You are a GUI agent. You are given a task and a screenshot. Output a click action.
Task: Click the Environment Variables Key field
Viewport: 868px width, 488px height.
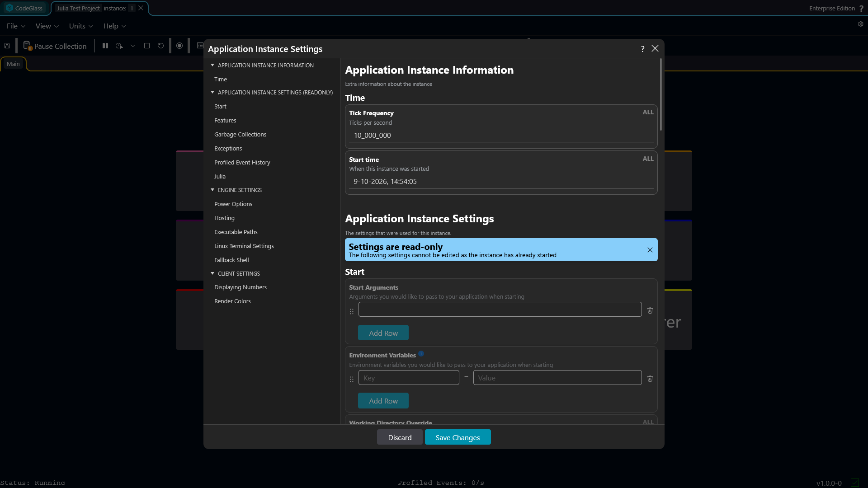click(x=409, y=378)
